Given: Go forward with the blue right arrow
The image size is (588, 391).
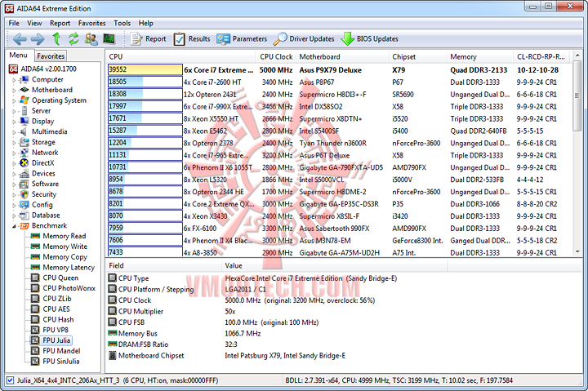Looking at the screenshot, I should point(37,38).
